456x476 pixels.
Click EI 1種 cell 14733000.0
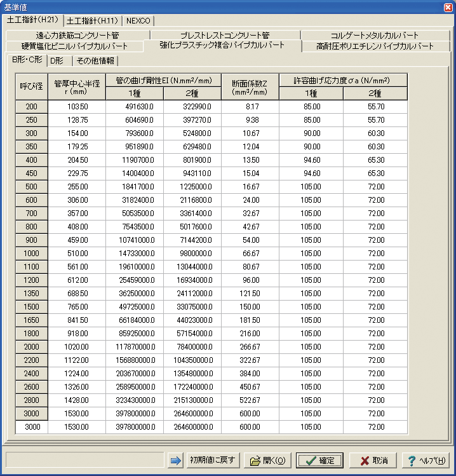click(x=135, y=254)
